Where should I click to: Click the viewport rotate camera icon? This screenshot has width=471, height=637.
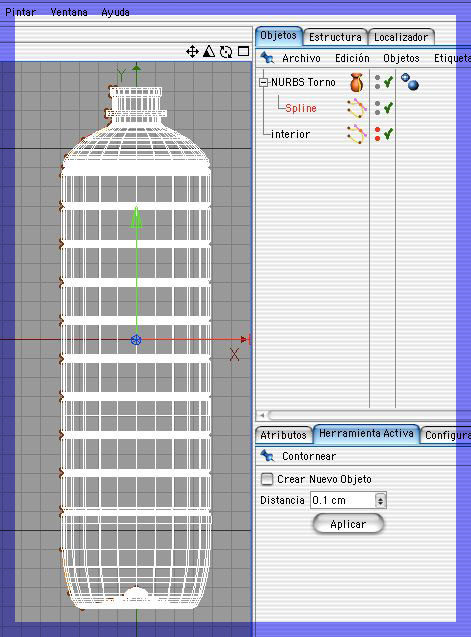pyautogui.click(x=226, y=52)
